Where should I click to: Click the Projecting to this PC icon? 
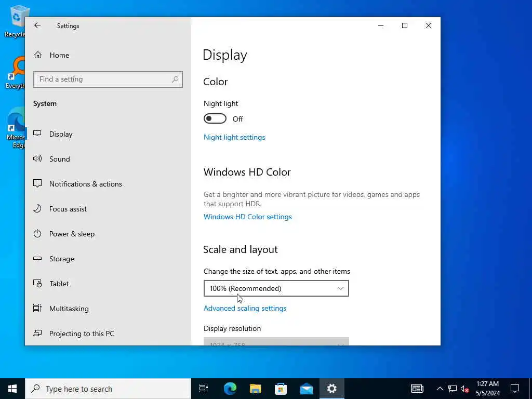37,333
